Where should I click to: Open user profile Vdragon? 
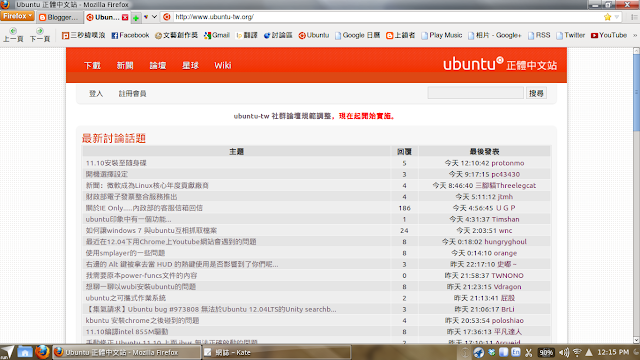507,287
